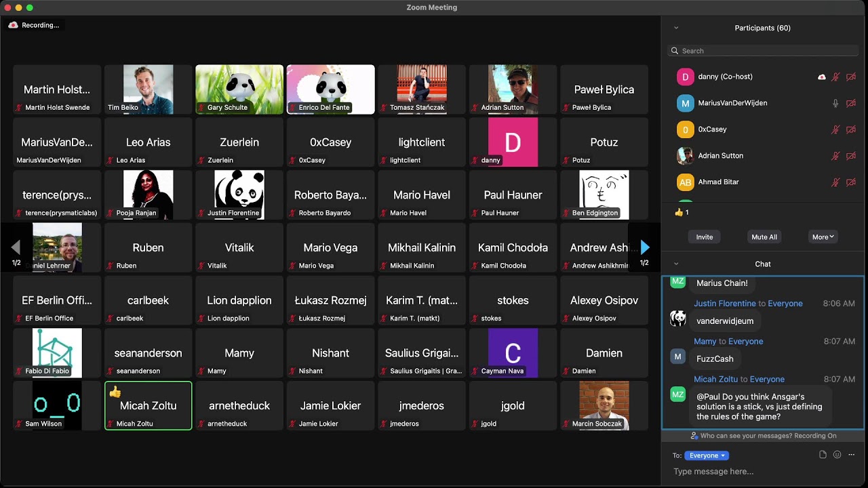Viewport: 868px width, 488px height.
Task: Select Sam Wilson's o_0 tile
Action: [x=57, y=405]
